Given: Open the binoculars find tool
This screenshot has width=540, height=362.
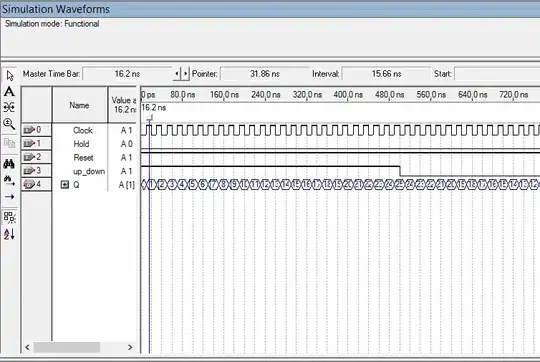Looking at the screenshot, I should (x=9, y=164).
